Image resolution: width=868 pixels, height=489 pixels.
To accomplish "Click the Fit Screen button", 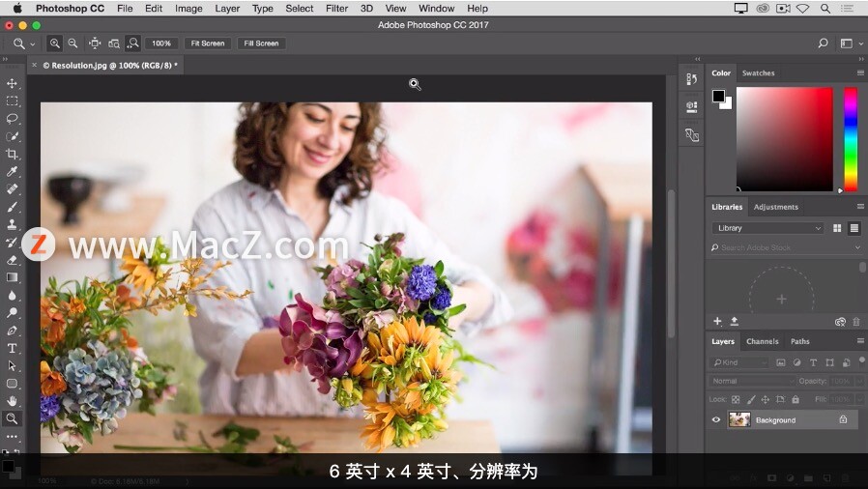I will [x=208, y=43].
